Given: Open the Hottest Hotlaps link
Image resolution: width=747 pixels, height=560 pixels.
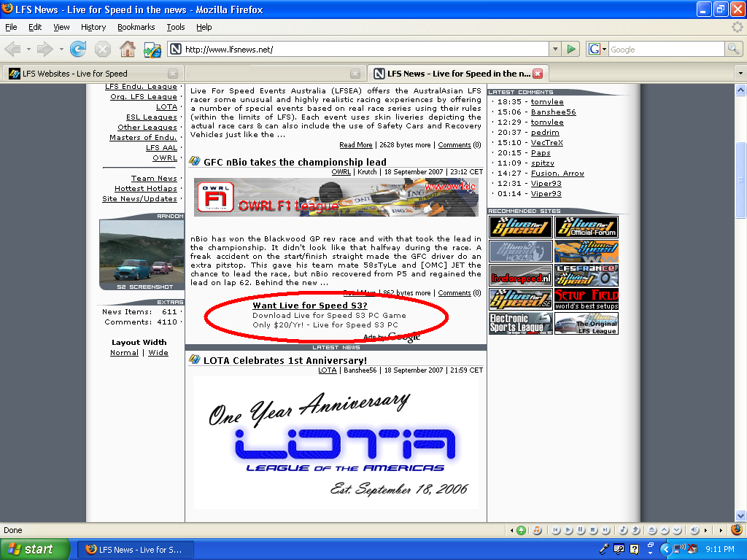Looking at the screenshot, I should 146,189.
